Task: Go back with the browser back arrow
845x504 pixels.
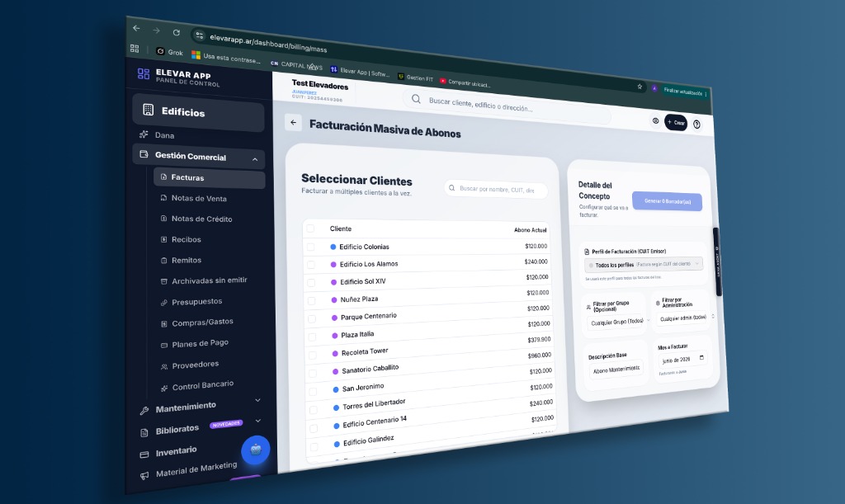Action: coord(136,28)
